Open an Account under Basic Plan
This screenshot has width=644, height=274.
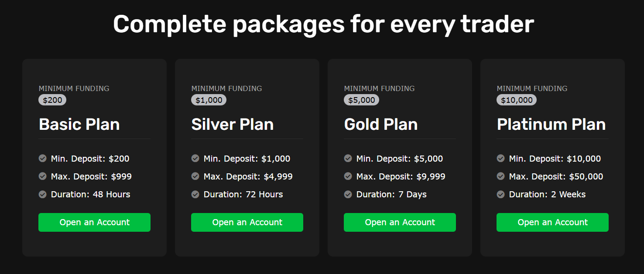tap(94, 222)
